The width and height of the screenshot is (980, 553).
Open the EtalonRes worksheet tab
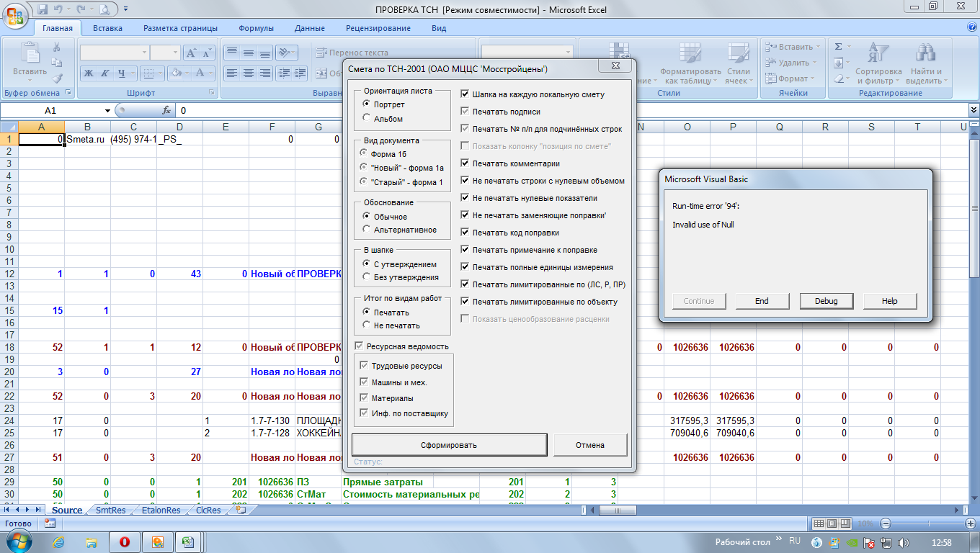pos(161,510)
